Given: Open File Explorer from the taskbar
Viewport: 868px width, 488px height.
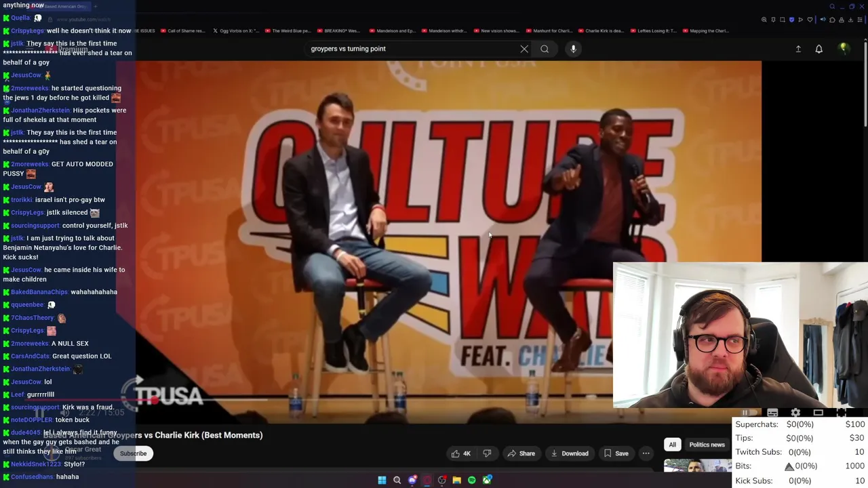Looking at the screenshot, I should click(x=457, y=480).
